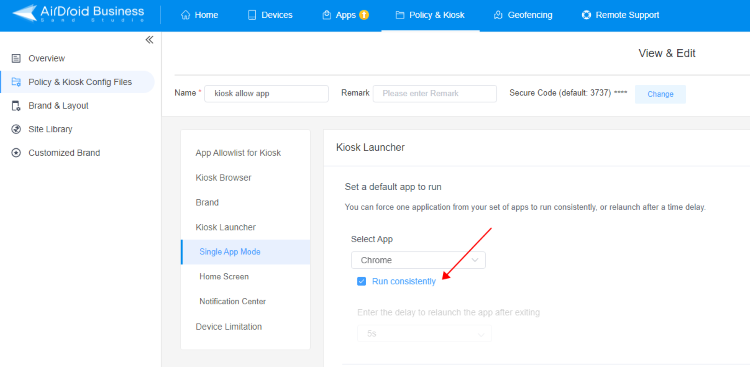Uncheck the Run consistently checkbox

(362, 281)
